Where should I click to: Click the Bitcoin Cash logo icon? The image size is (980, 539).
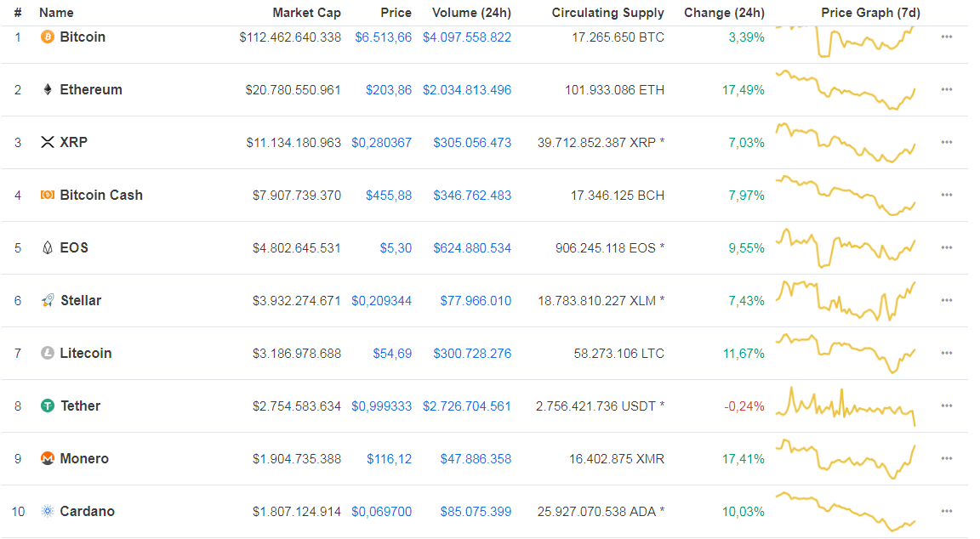tap(48, 196)
